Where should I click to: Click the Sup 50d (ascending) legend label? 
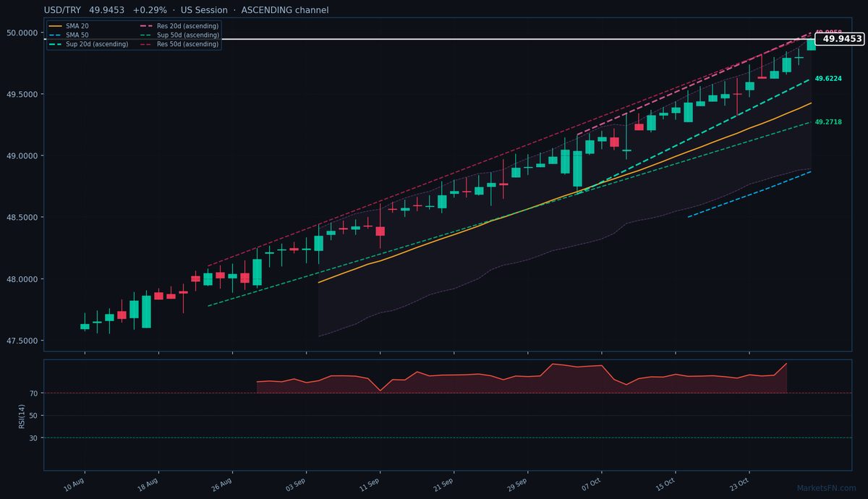[x=188, y=35]
